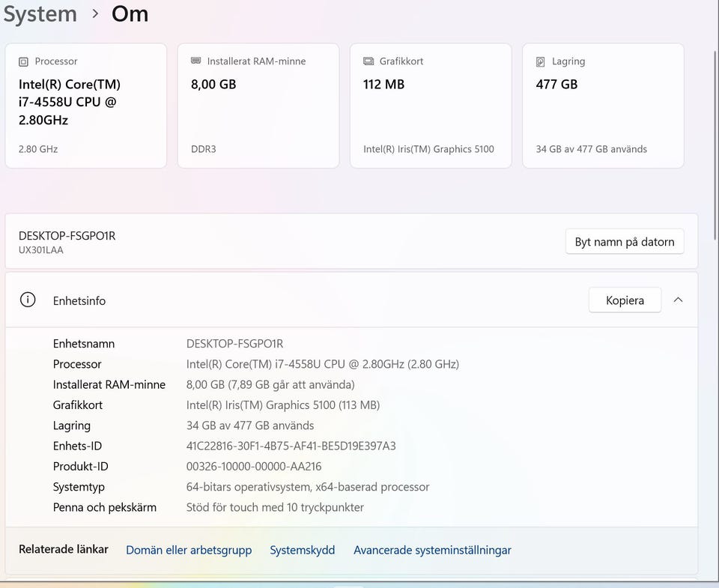Screen dimensions: 719x588
Task: Click device ID value 41C22816-30F1-4B75-AF41-BE5D19E397A3
Action: point(291,446)
